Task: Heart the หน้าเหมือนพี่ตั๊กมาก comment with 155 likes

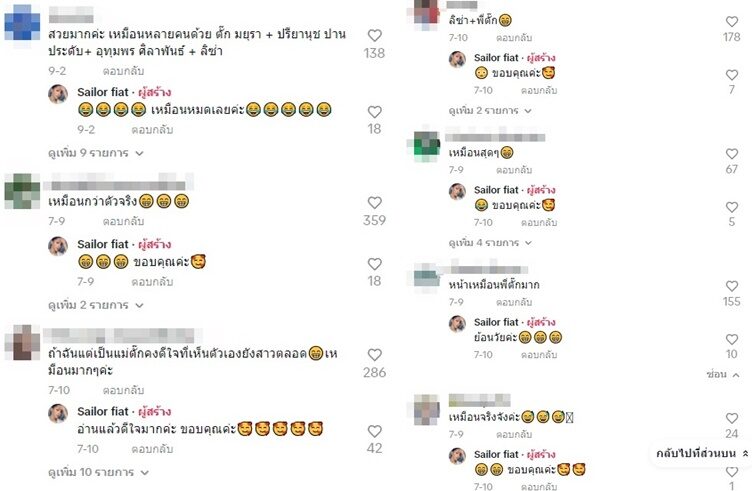Action: point(731,286)
